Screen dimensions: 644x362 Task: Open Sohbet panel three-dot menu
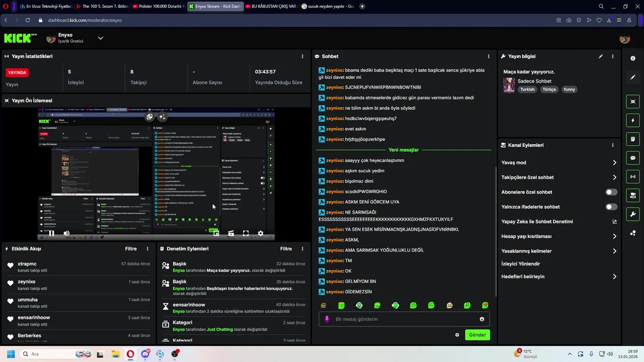[489, 56]
